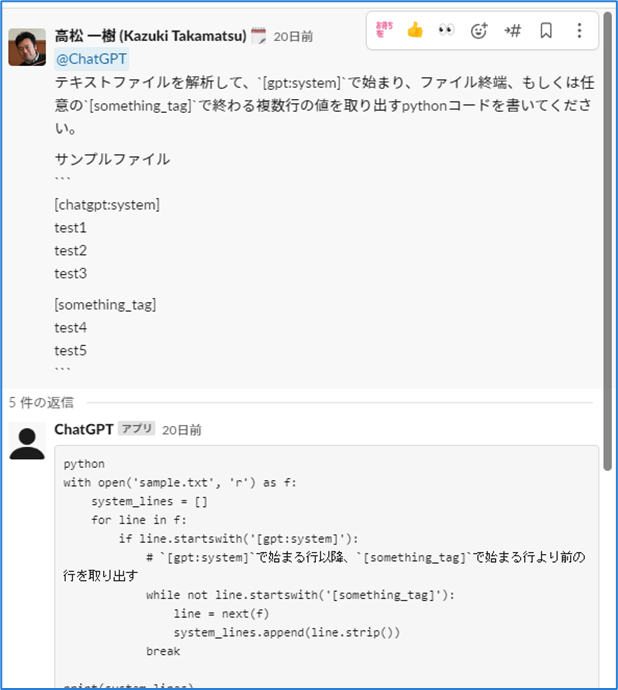Add the お待ちを reaction to the message
Image resolution: width=618 pixels, height=690 pixels.
[x=384, y=30]
